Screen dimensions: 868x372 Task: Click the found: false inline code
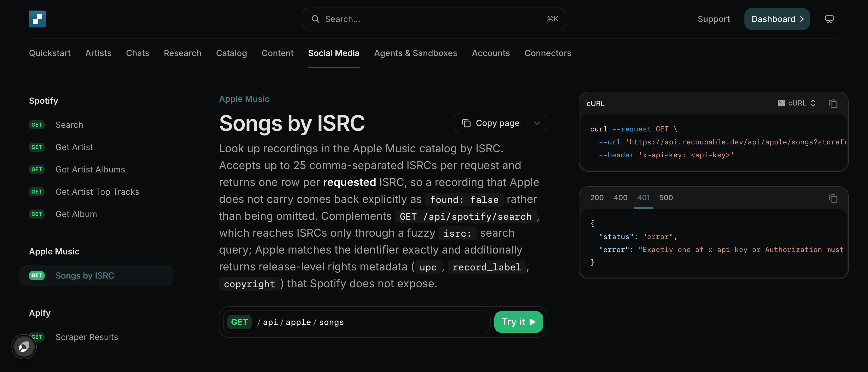coord(464,200)
